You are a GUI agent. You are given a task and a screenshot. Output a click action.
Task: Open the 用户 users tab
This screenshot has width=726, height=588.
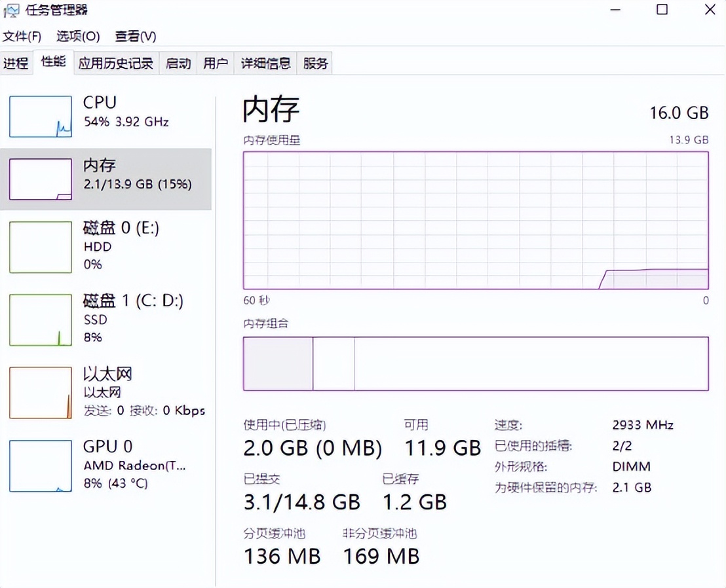(215, 63)
